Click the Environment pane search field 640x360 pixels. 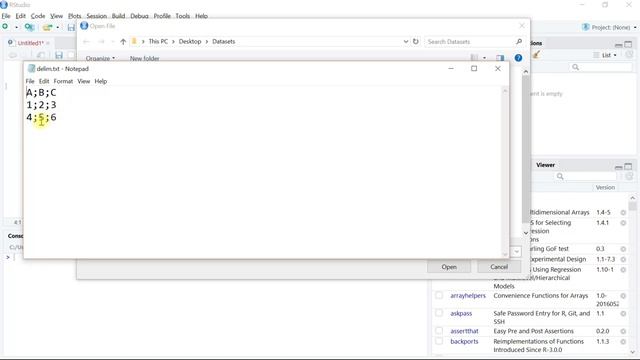click(x=601, y=67)
